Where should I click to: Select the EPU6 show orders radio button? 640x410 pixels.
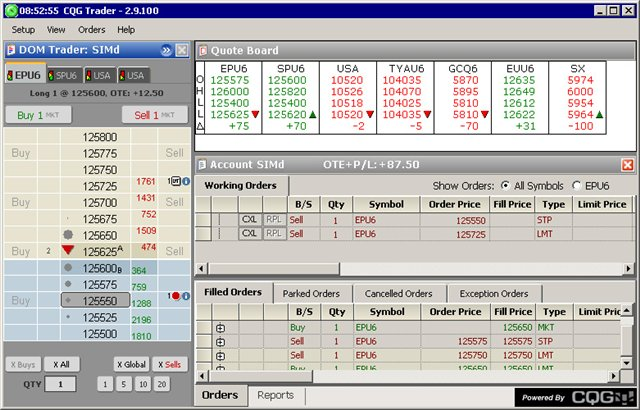[577, 186]
